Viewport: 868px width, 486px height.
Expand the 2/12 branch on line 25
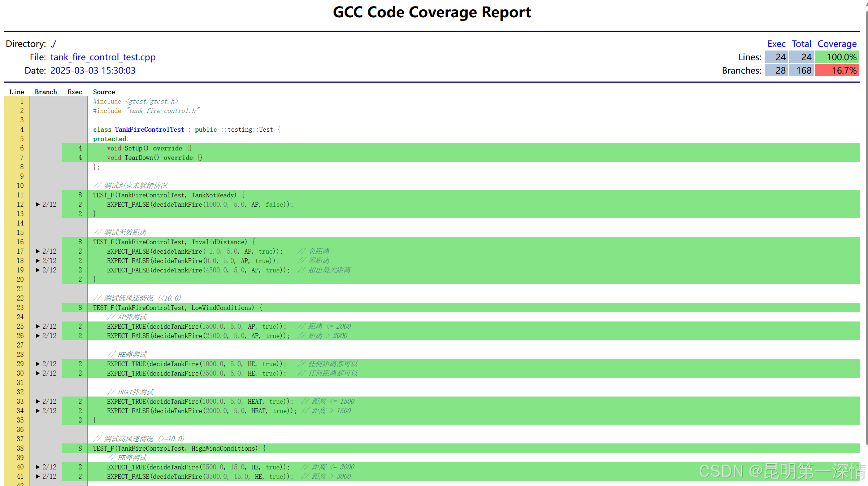(38, 327)
